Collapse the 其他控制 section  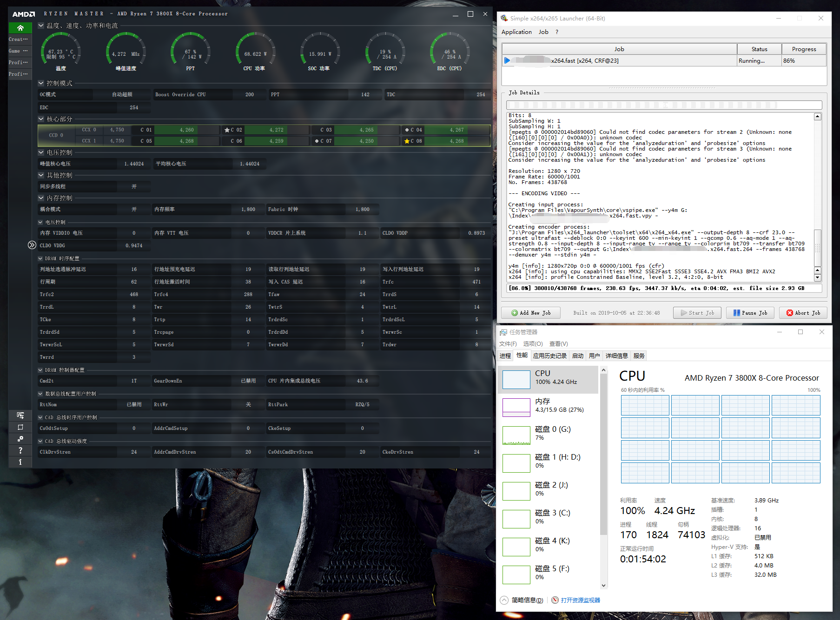(41, 175)
